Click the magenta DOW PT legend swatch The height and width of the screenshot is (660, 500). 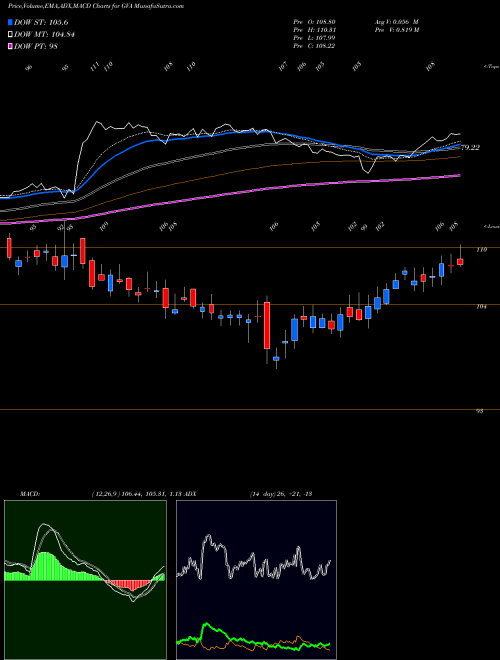point(10,46)
